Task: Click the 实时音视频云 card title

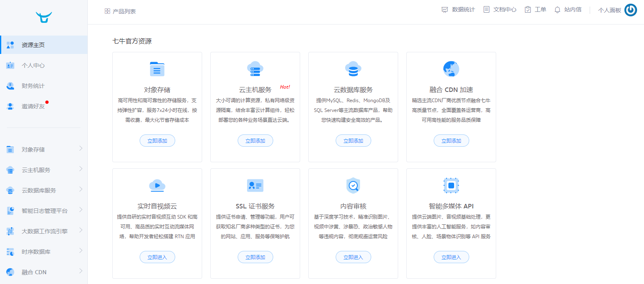Action: click(x=157, y=206)
